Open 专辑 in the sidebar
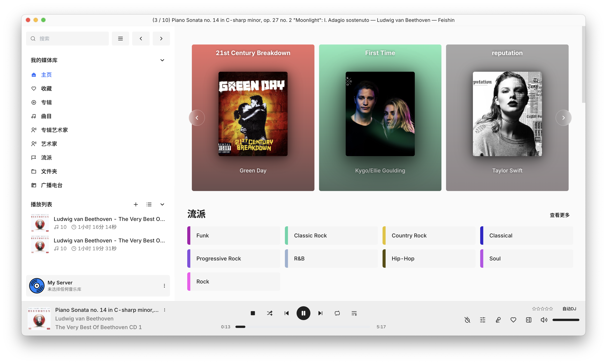Screen dimensions: 607x364 (46, 102)
